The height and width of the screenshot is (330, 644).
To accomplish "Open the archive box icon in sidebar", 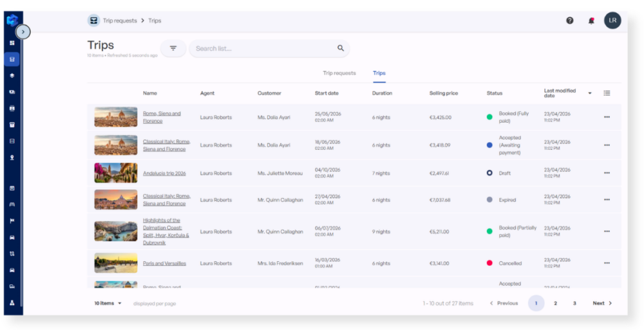I will pos(12,125).
